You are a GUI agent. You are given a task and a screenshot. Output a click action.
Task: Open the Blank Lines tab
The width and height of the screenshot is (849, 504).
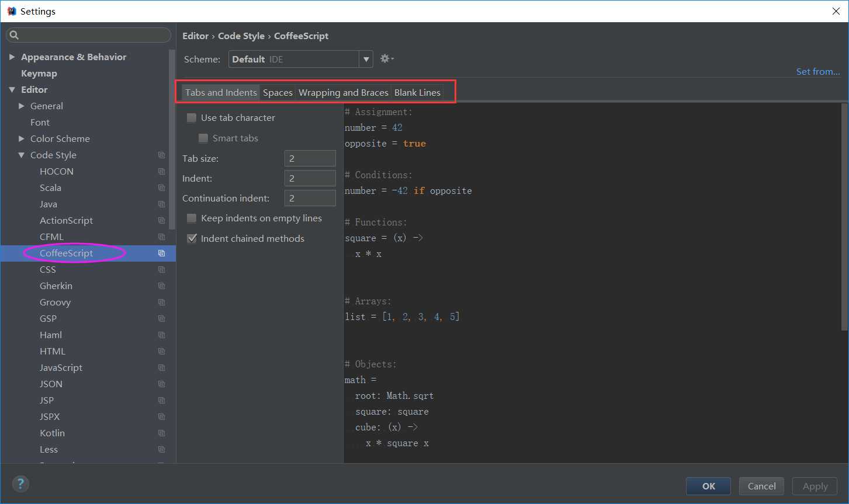pos(417,92)
